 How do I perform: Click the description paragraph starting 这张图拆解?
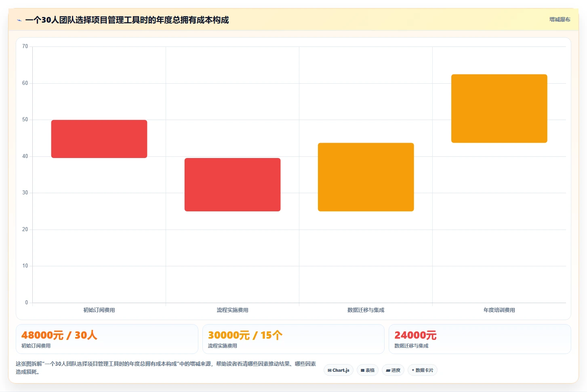(x=166, y=368)
